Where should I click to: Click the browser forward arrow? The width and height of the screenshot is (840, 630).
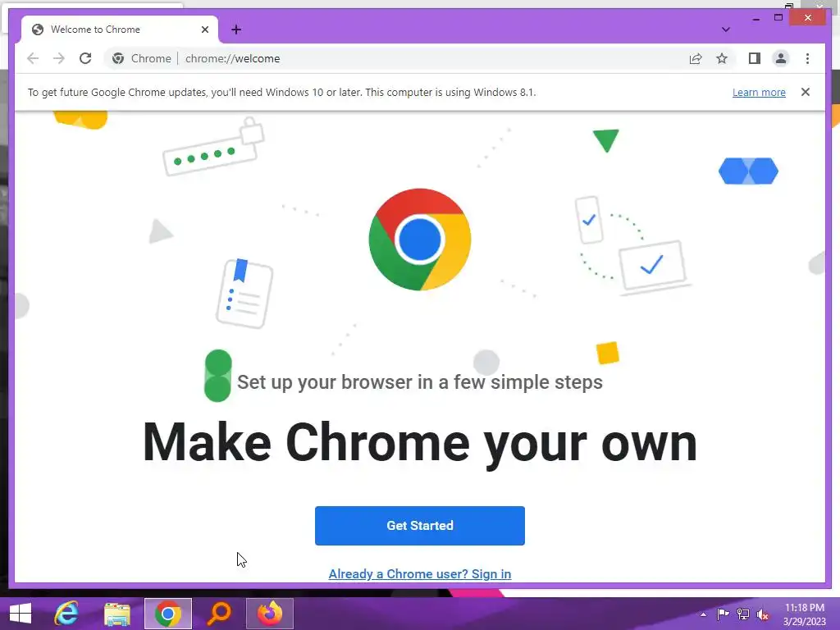tap(59, 58)
